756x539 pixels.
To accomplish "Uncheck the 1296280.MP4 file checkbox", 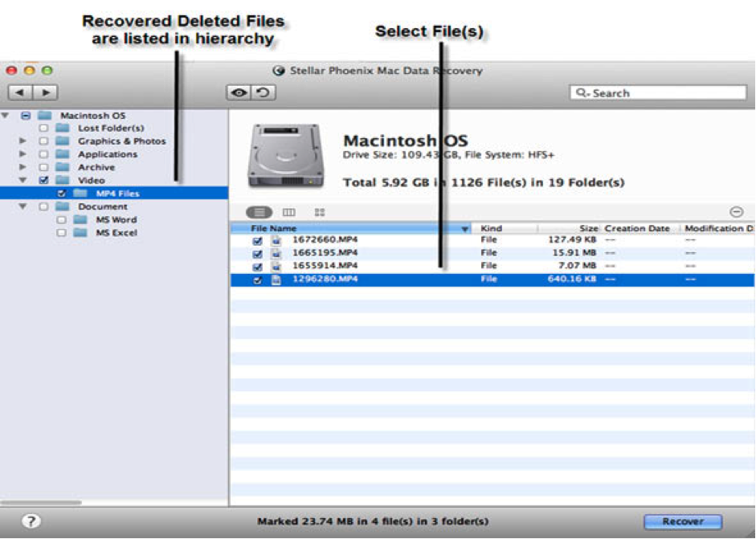I will click(257, 280).
